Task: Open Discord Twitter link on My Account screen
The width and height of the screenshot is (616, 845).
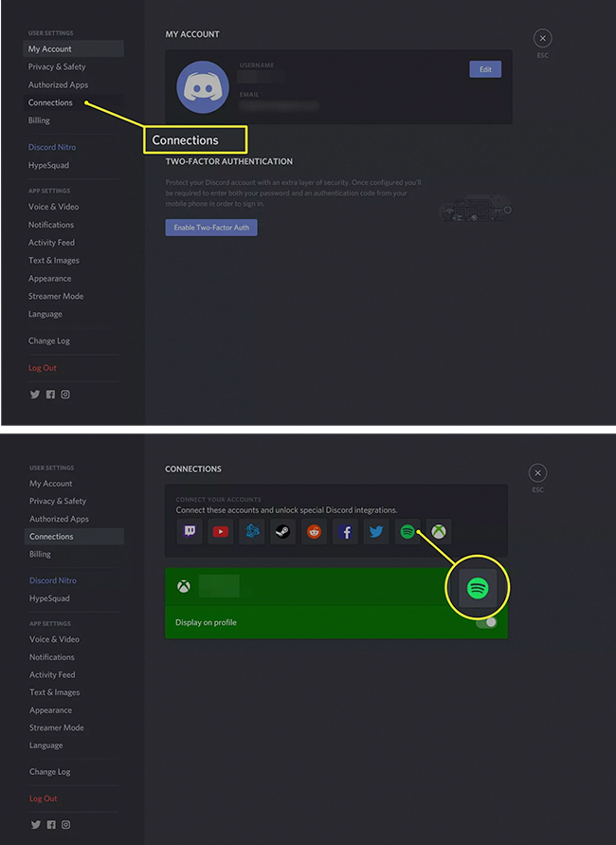Action: pos(35,395)
